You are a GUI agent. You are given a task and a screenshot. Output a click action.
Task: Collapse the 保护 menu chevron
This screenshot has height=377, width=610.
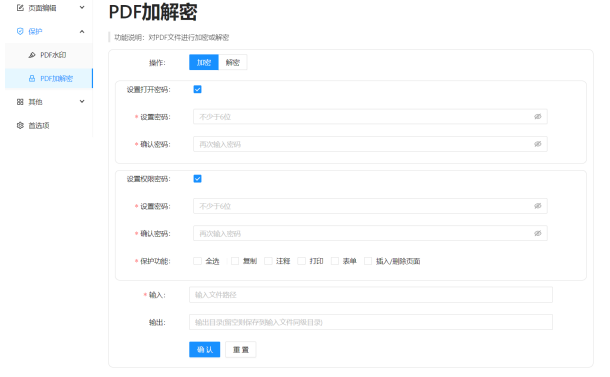(x=82, y=32)
